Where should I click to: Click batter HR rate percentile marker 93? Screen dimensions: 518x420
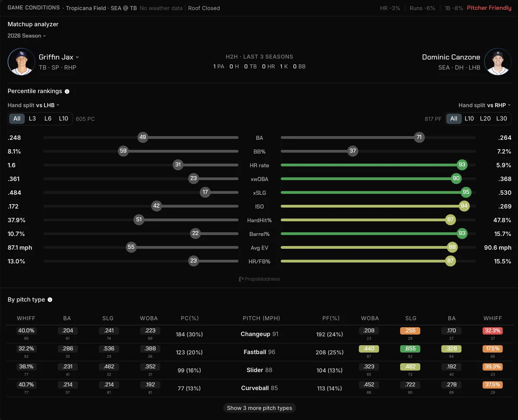462,165
